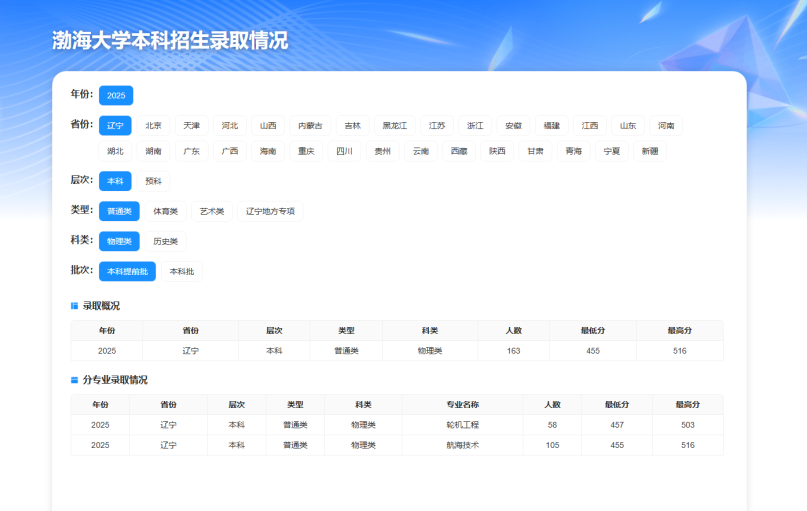
Task: Show admissions for 陕西
Action: click(x=497, y=151)
